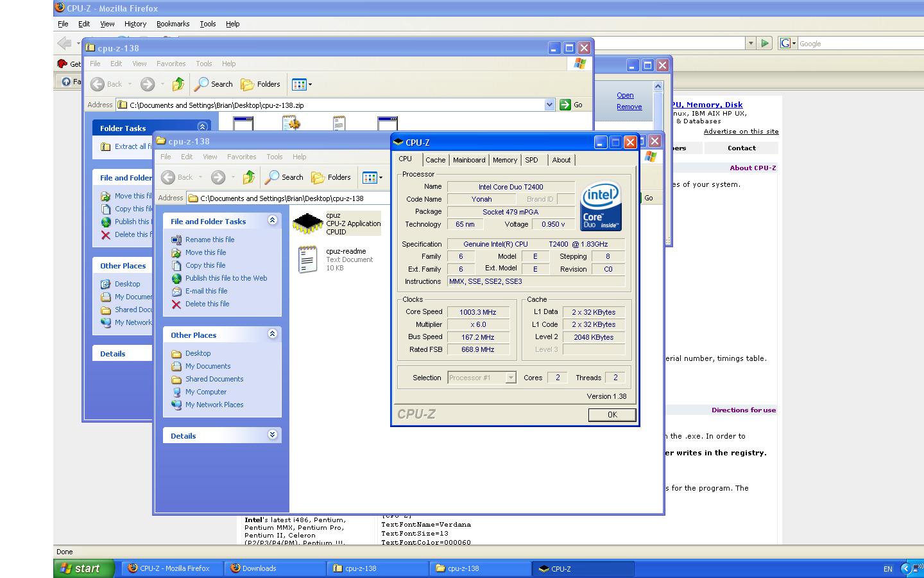Click Remove link in downloads window

[629, 107]
